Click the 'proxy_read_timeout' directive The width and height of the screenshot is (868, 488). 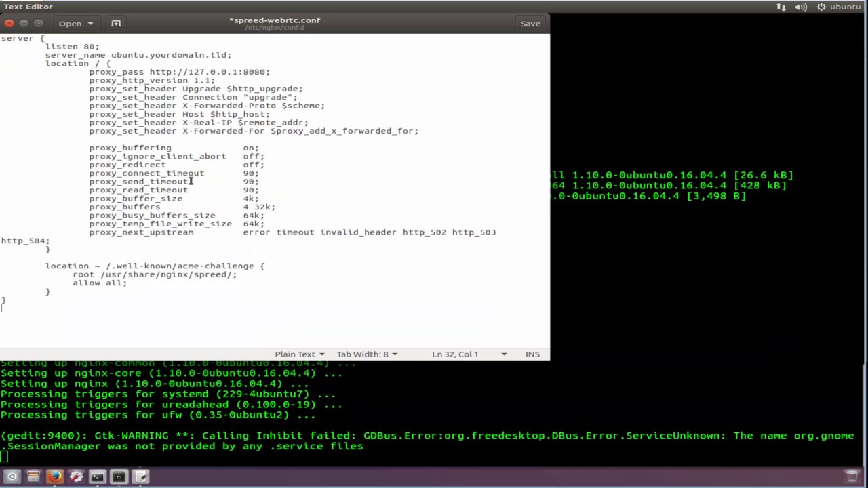point(138,190)
